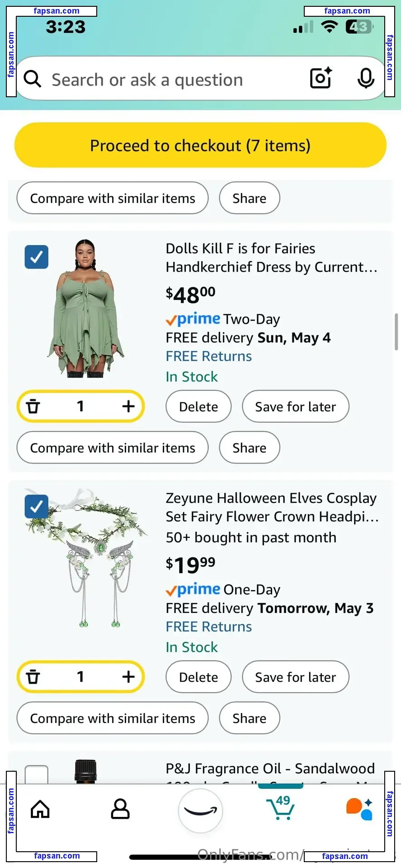The image size is (401, 868).
Task: Tap the search or ask a question field
Action: coord(172,80)
